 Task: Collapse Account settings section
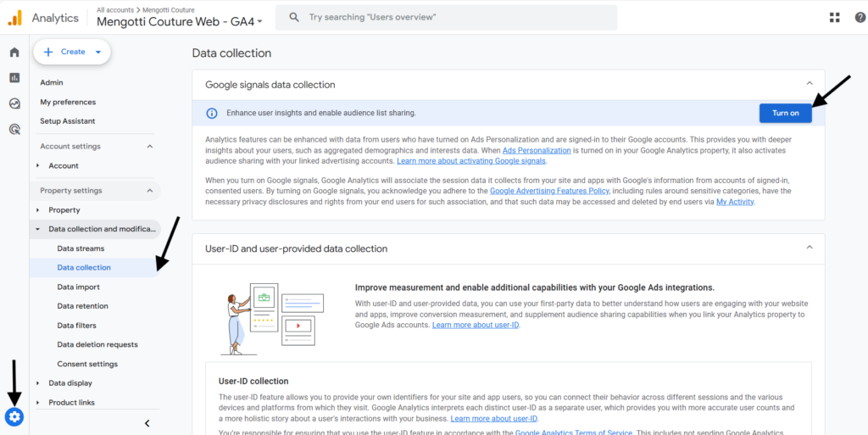pyautogui.click(x=149, y=147)
